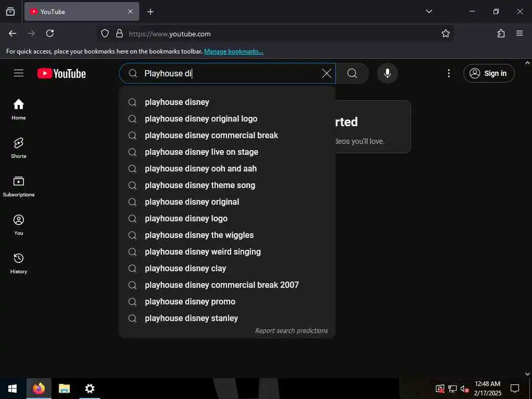Screen dimensions: 532x399
Task: Choose 'playhouse disney commercial break 2007' suggestion
Action: tap(228, 285)
